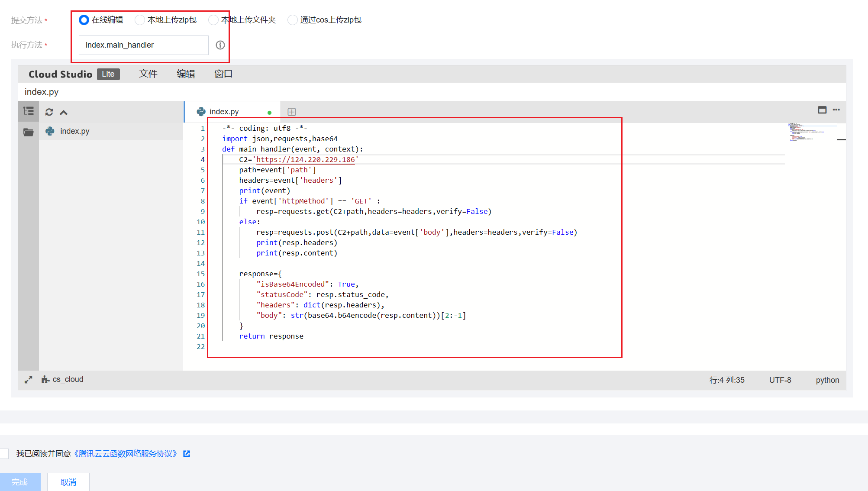The width and height of the screenshot is (868, 491).
Task: Click the 取消 button
Action: click(68, 482)
